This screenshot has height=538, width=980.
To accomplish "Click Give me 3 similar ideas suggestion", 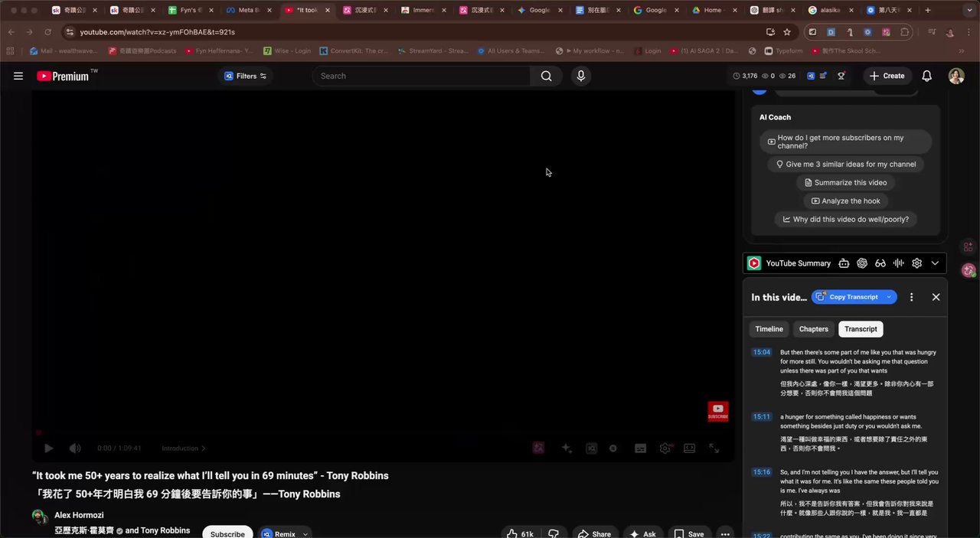I will point(845,164).
